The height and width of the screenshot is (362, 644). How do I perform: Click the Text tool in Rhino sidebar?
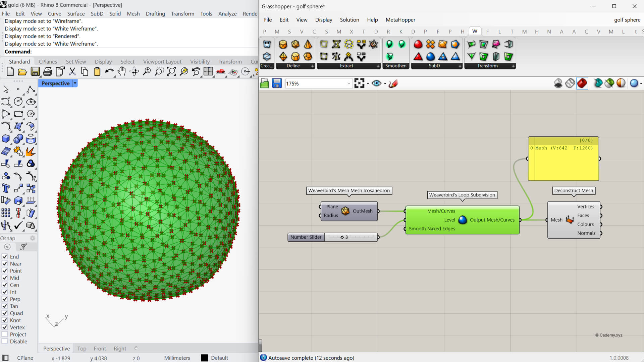(6, 188)
